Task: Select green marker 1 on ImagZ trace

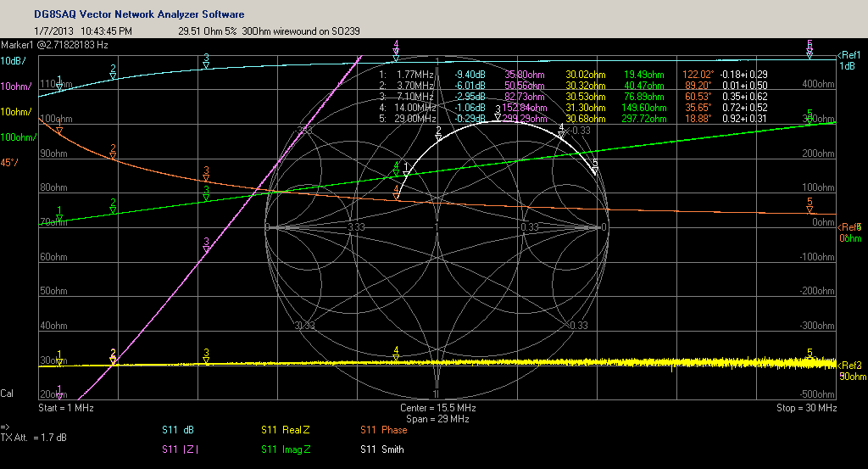Action: click(59, 214)
